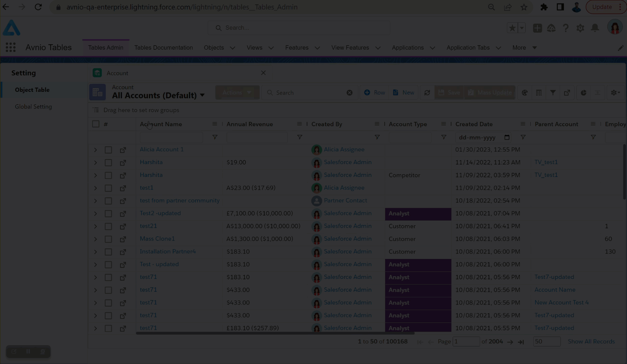This screenshot has height=364, width=627.
Task: Open the App Launcher grid icon
Action: click(10, 48)
